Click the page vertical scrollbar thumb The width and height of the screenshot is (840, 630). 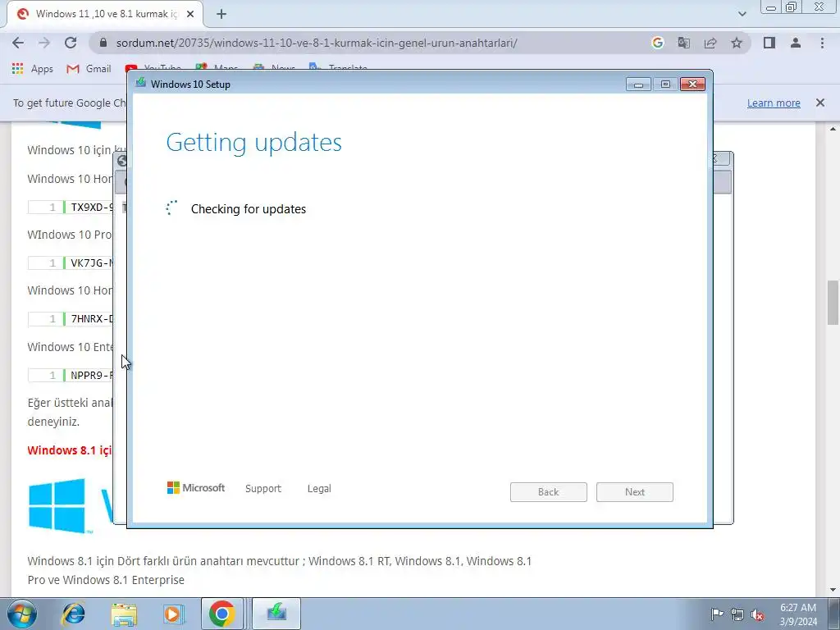pyautogui.click(x=833, y=302)
